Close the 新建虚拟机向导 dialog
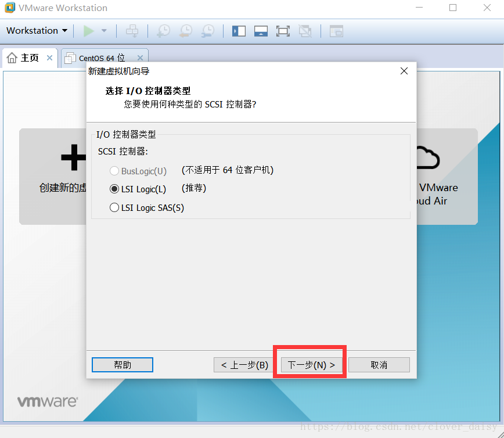 pyautogui.click(x=404, y=71)
